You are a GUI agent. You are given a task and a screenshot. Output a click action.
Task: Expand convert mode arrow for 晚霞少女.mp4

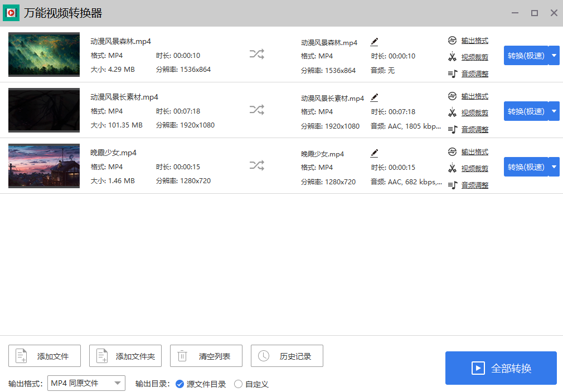tap(554, 167)
